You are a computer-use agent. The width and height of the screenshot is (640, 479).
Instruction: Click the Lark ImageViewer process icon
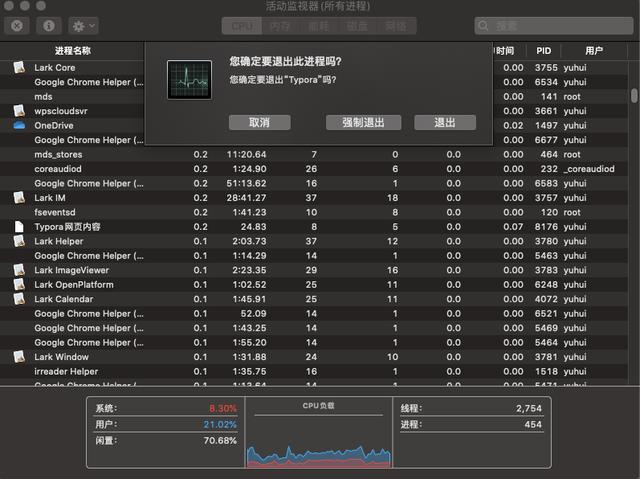tap(19, 270)
